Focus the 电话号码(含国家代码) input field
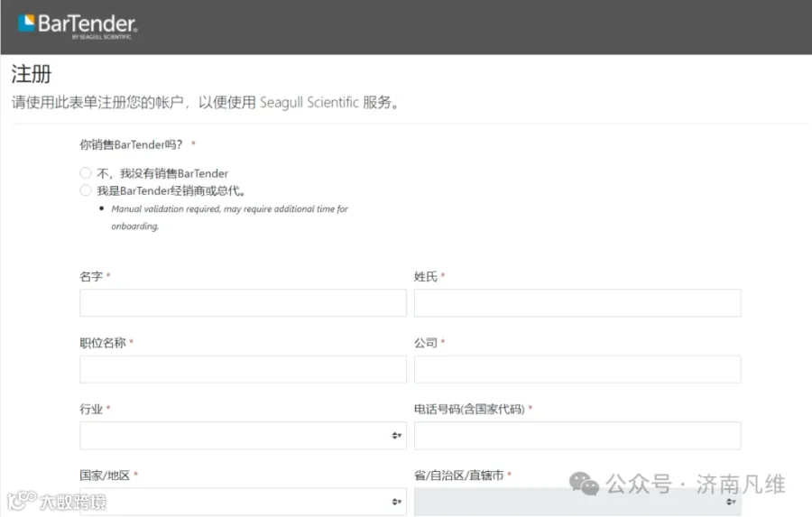 point(577,436)
